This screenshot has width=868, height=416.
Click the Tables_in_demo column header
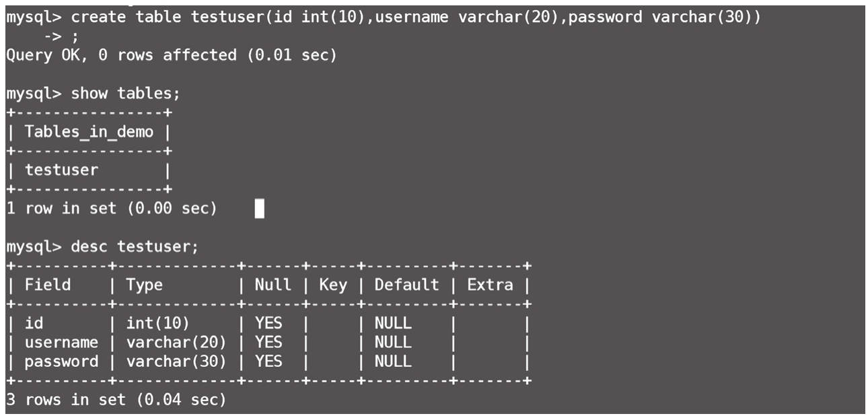point(89,132)
